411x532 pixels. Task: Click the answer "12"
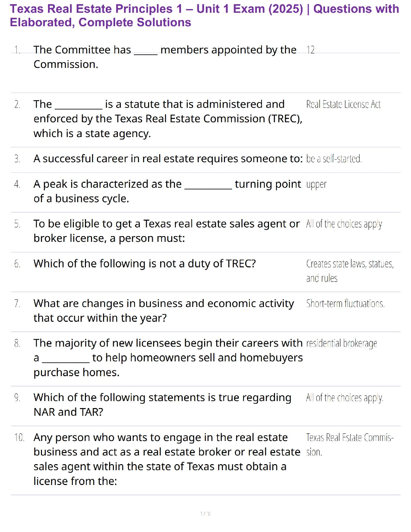click(x=310, y=50)
